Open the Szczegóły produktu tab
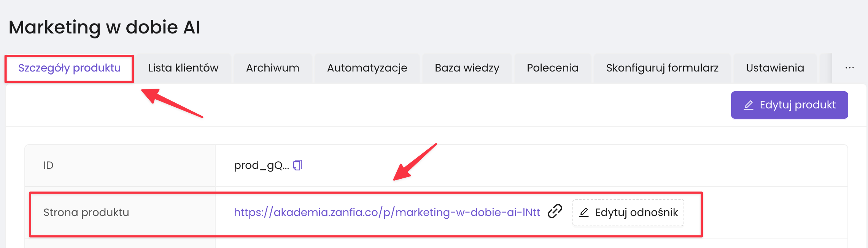The height and width of the screenshot is (248, 868). pyautogui.click(x=69, y=68)
